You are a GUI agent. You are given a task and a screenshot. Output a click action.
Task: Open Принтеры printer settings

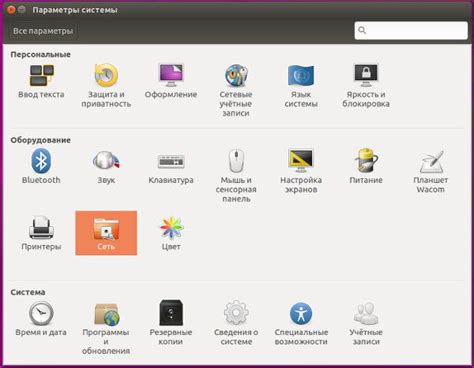[41, 233]
